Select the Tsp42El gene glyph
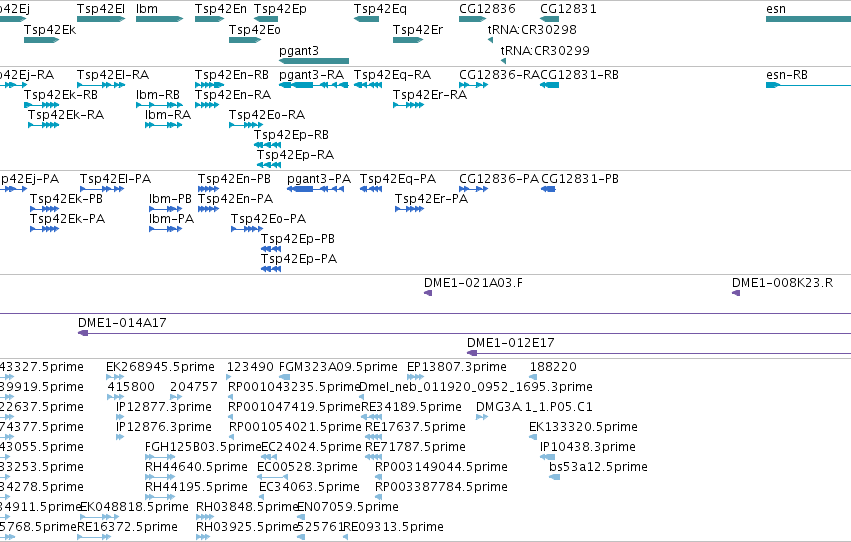 click(101, 19)
